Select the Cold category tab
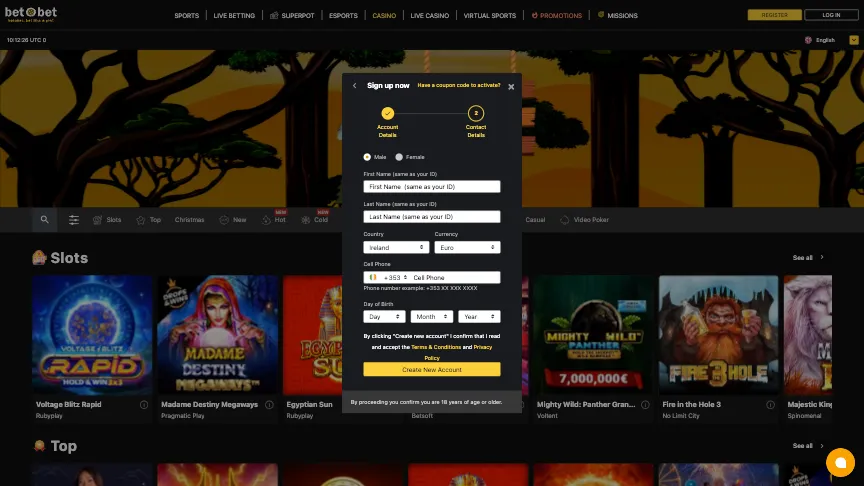Image resolution: width=864 pixels, height=486 pixels. [x=315, y=219]
